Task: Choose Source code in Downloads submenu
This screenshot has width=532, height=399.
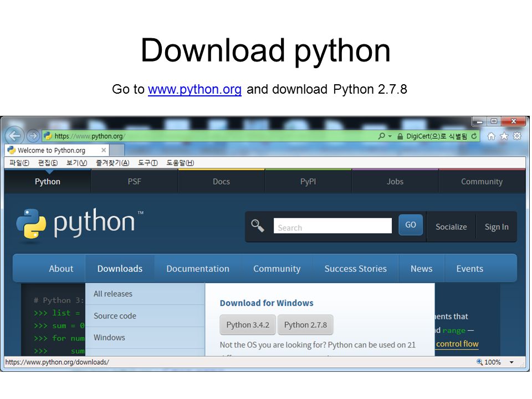Action: point(145,315)
